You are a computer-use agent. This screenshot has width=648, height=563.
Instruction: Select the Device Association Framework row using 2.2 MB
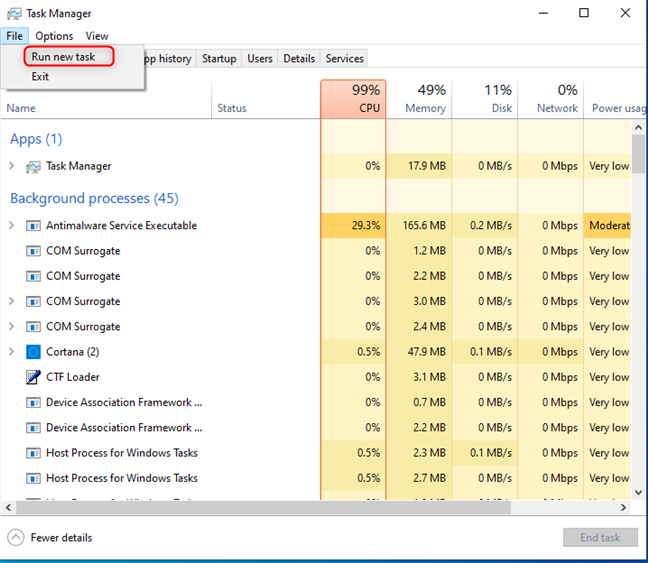[316, 428]
